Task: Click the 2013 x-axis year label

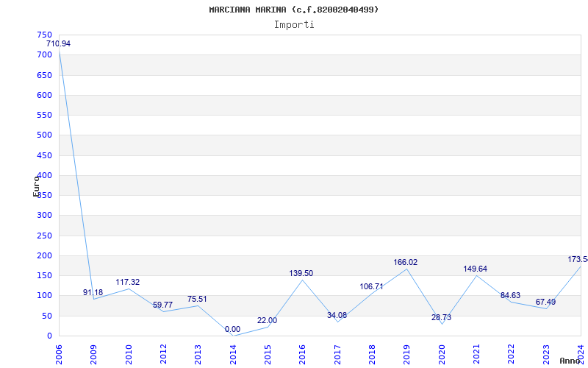Action: [x=198, y=355]
